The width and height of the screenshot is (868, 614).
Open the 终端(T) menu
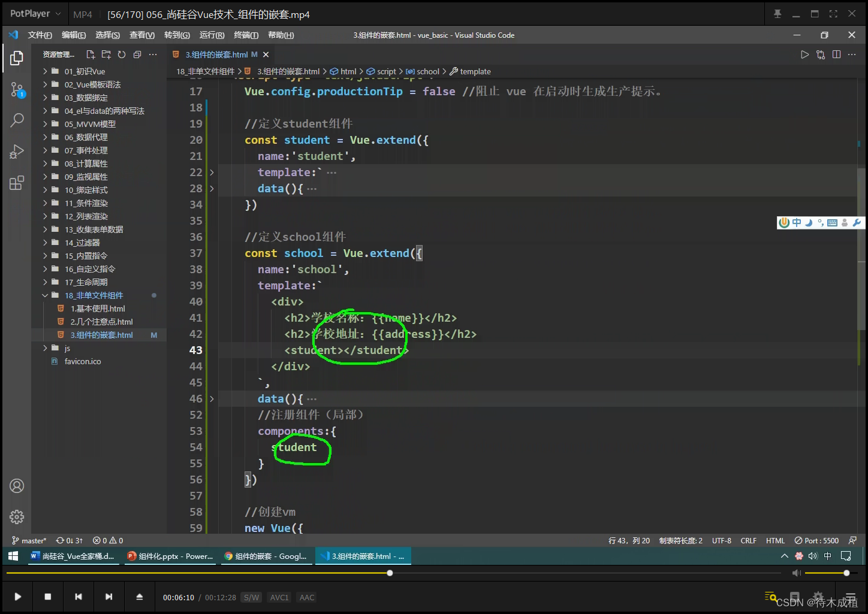(x=246, y=35)
